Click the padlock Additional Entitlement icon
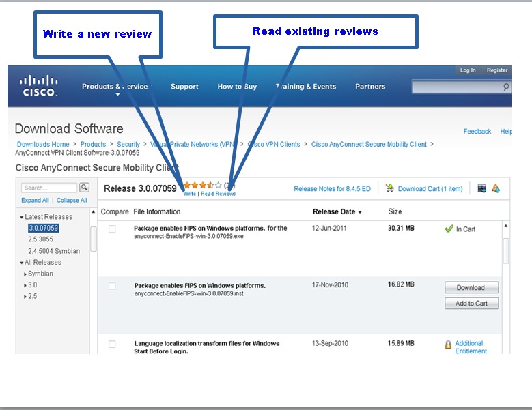The width and height of the screenshot is (532, 410). click(448, 345)
